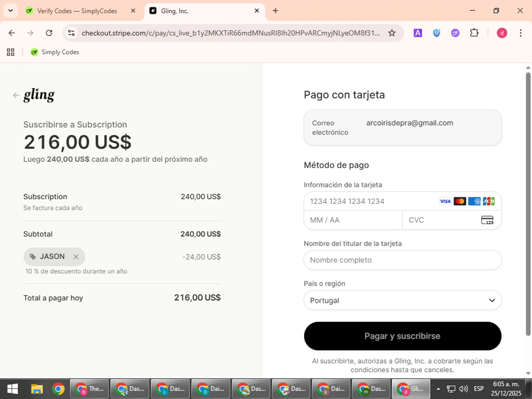Screen dimensions: 532x399
Task: Click the CVC card hint icon
Action: click(487, 220)
